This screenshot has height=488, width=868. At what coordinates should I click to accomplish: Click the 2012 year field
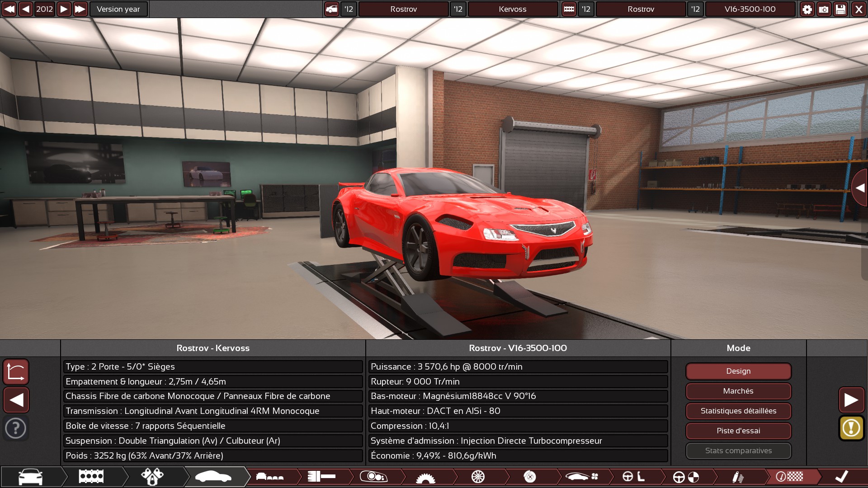(45, 9)
